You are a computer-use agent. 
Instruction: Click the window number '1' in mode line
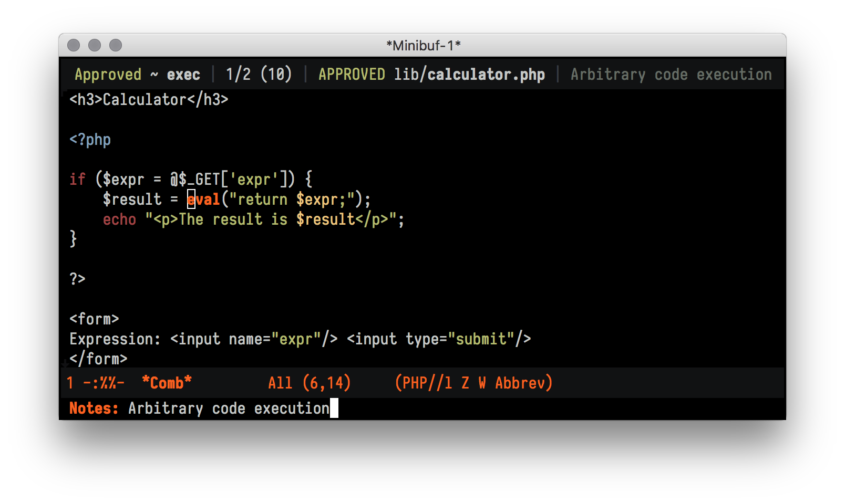tap(70, 383)
